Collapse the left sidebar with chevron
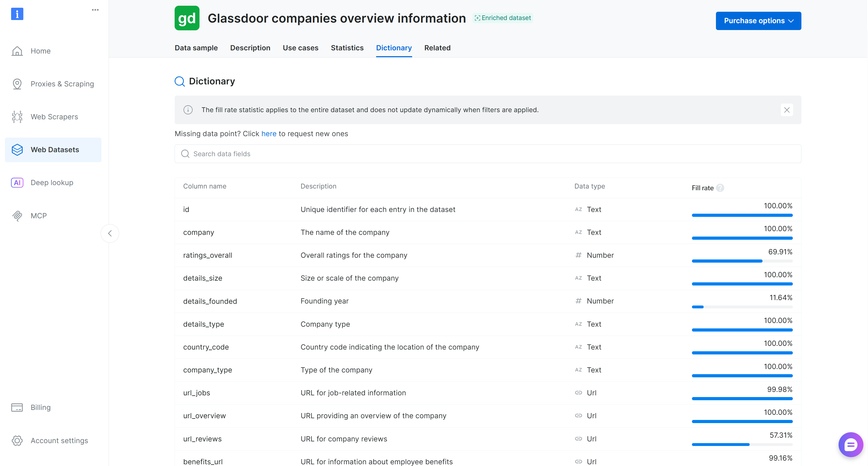 (x=110, y=233)
